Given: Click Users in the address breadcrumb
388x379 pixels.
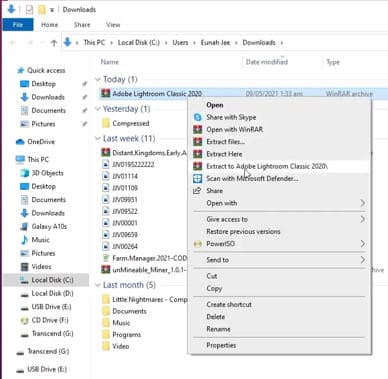Looking at the screenshot, I should click(x=180, y=43).
